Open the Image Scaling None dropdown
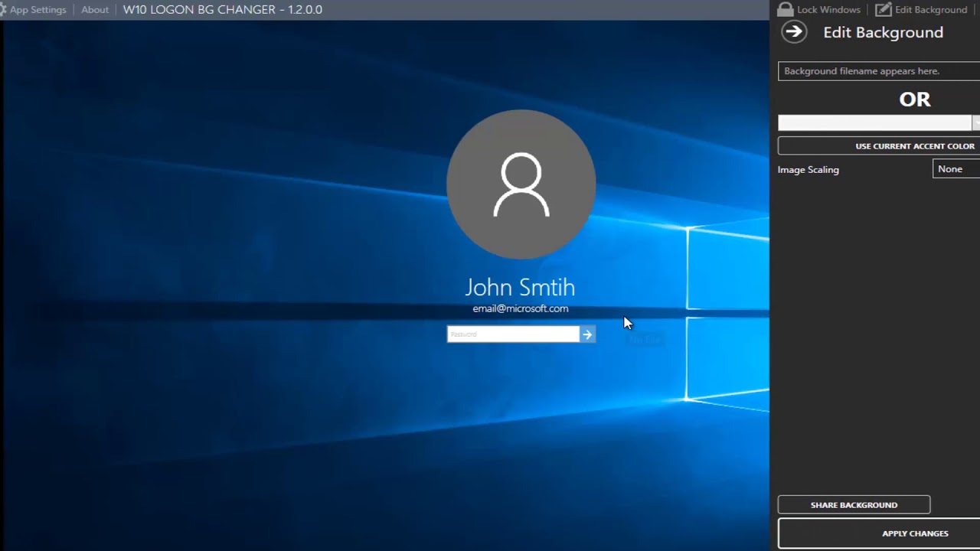 coord(953,168)
